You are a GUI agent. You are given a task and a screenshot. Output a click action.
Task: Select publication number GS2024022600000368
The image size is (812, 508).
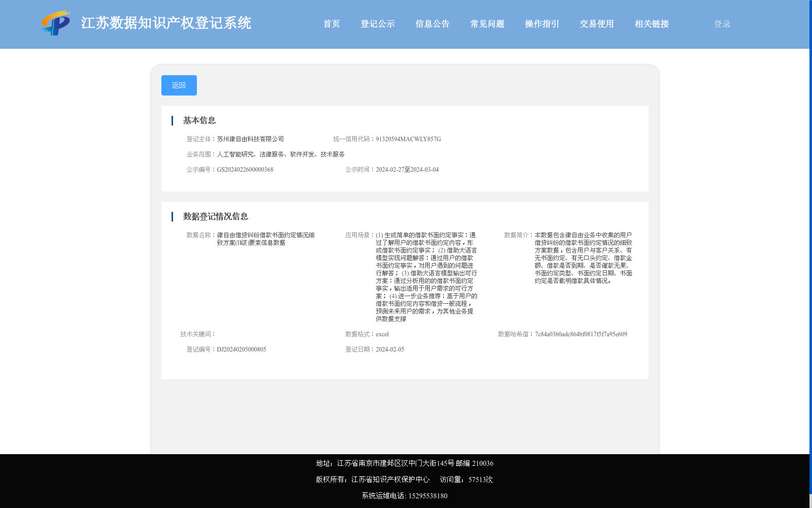point(245,170)
